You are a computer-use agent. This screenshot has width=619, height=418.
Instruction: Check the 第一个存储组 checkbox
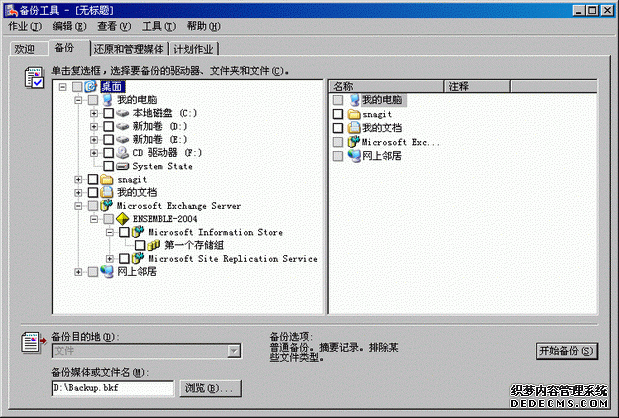140,245
